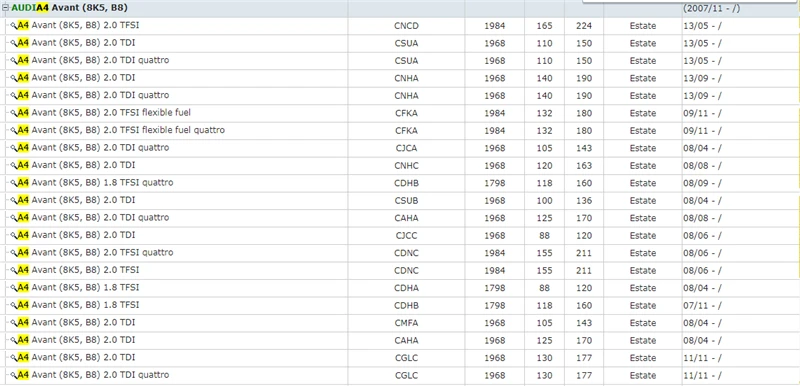
Task: Click the date 13/05 - / in the CNCD row
Action: tap(703, 26)
